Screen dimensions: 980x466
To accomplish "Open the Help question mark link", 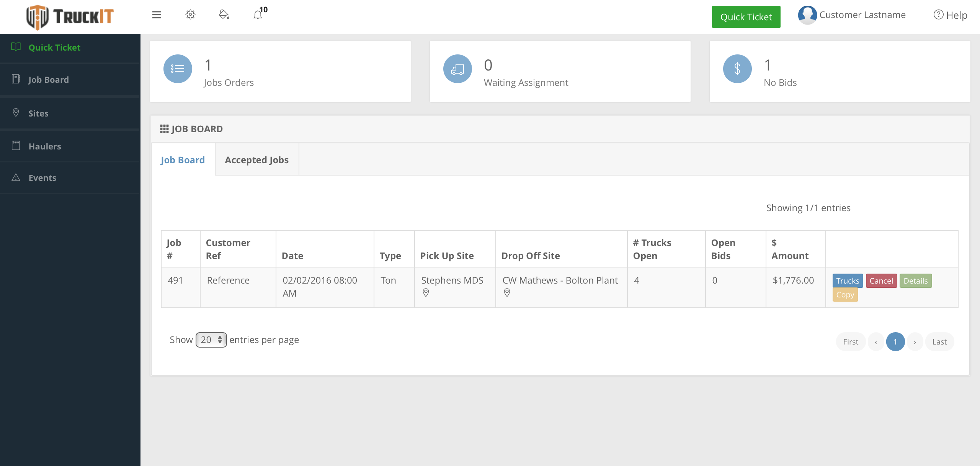I will (951, 15).
